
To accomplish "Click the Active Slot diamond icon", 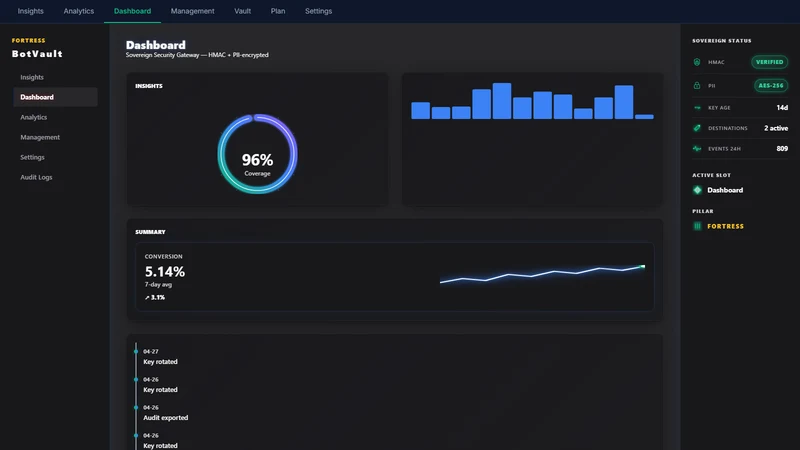I will click(697, 190).
